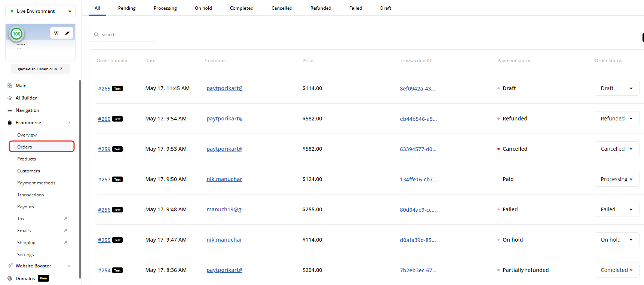The width and height of the screenshot is (644, 285).
Task: Select Products in Ecommerce sidebar
Action: (x=27, y=159)
